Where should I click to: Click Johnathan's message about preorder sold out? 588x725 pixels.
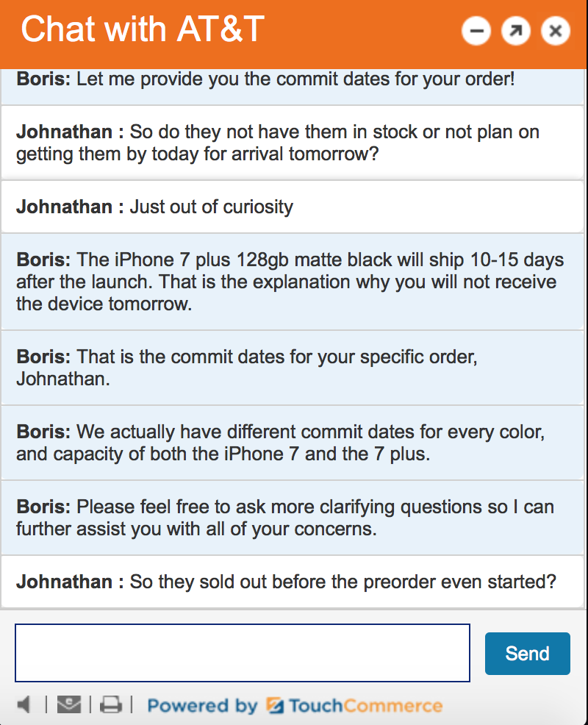coord(292,582)
